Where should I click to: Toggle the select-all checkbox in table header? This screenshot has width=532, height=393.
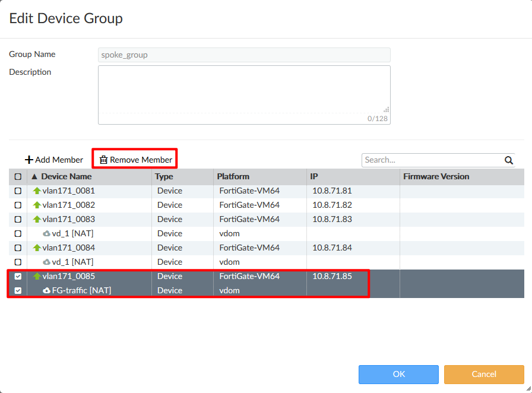pyautogui.click(x=18, y=176)
